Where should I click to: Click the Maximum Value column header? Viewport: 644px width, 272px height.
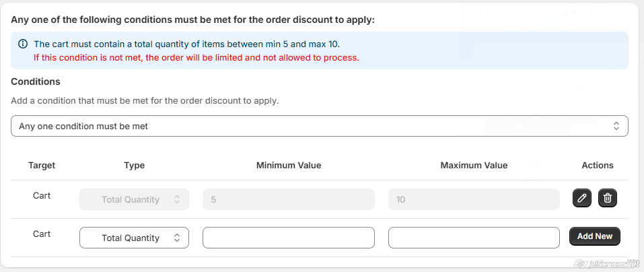(474, 165)
